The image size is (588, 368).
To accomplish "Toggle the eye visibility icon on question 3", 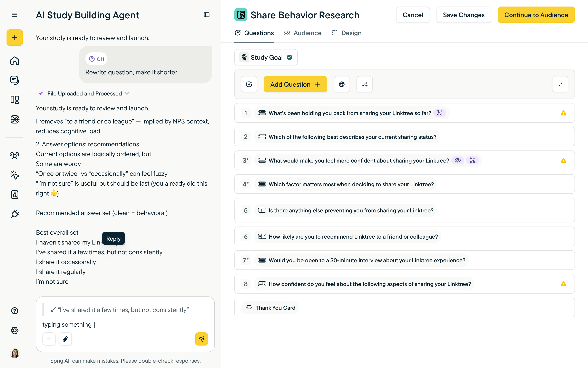I will tap(458, 160).
